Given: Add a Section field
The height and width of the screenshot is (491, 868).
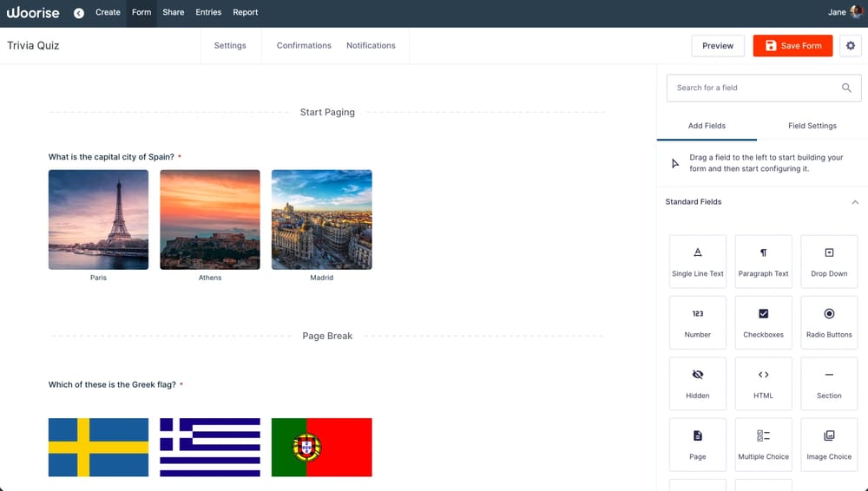Looking at the screenshot, I should tap(829, 383).
